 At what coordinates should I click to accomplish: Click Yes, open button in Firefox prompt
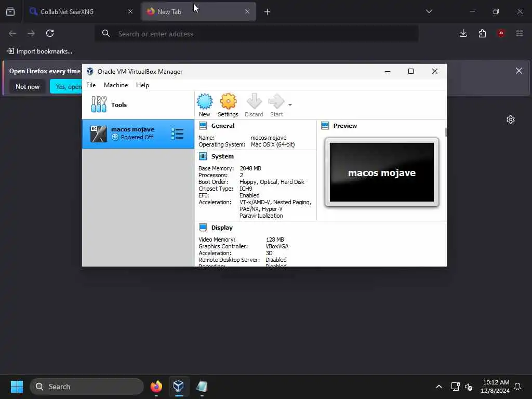66,87
